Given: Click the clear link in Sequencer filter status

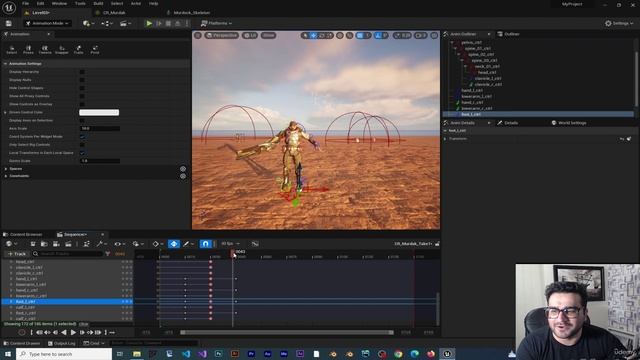Looking at the screenshot, I should point(83,324).
